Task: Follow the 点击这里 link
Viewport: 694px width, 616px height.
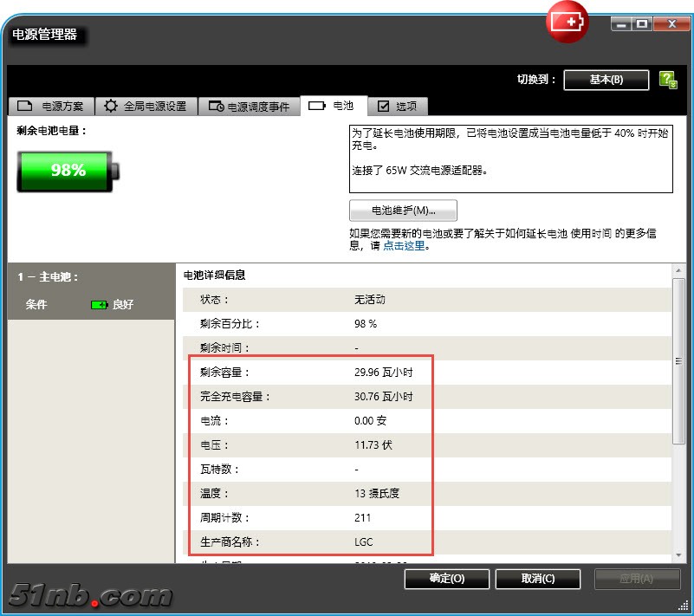Action: [x=405, y=246]
